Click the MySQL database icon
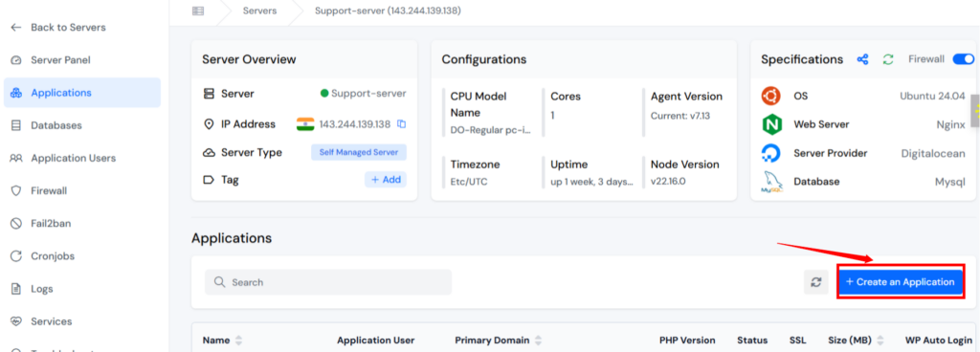Image resolution: width=980 pixels, height=352 pixels. point(772,182)
